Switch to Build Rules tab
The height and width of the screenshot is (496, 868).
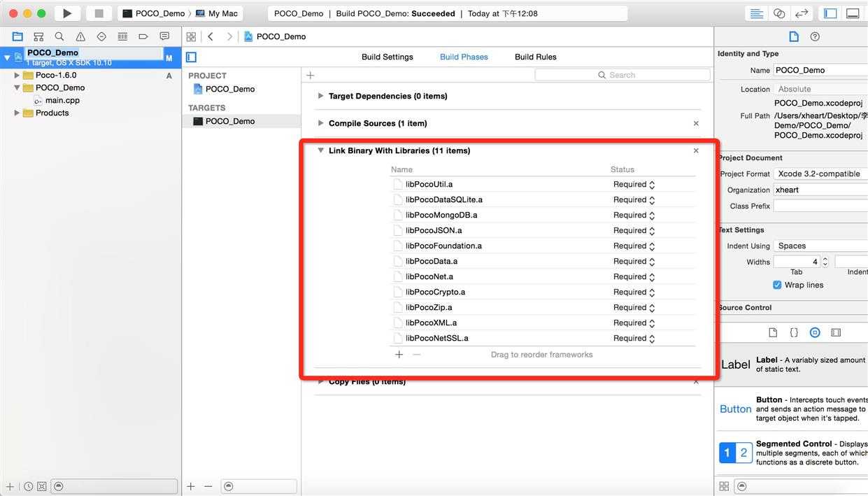click(x=536, y=57)
